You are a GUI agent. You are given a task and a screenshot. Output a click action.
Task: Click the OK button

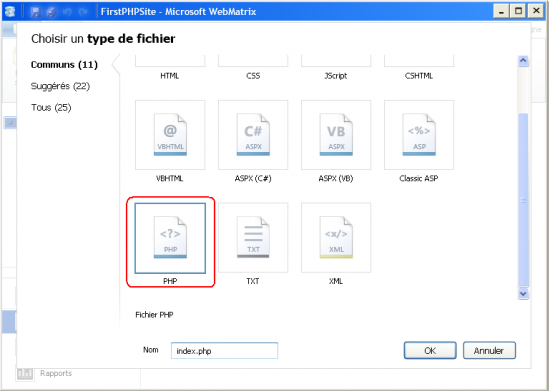(x=430, y=350)
